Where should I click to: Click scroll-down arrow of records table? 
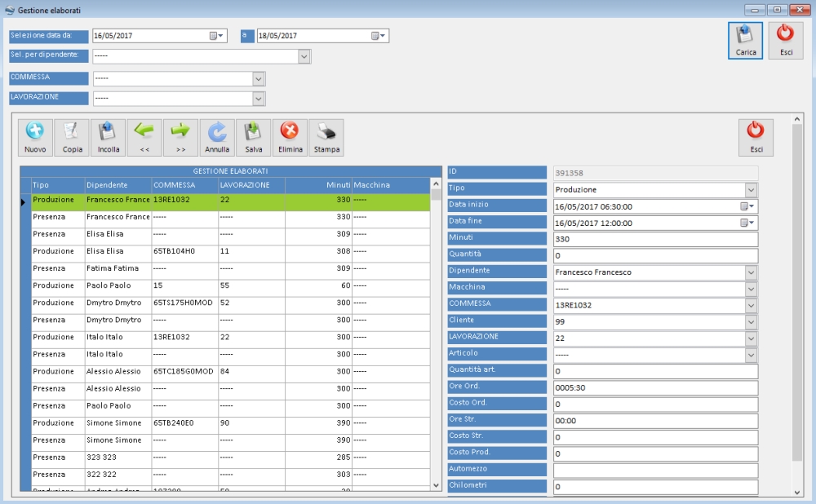[x=436, y=485]
